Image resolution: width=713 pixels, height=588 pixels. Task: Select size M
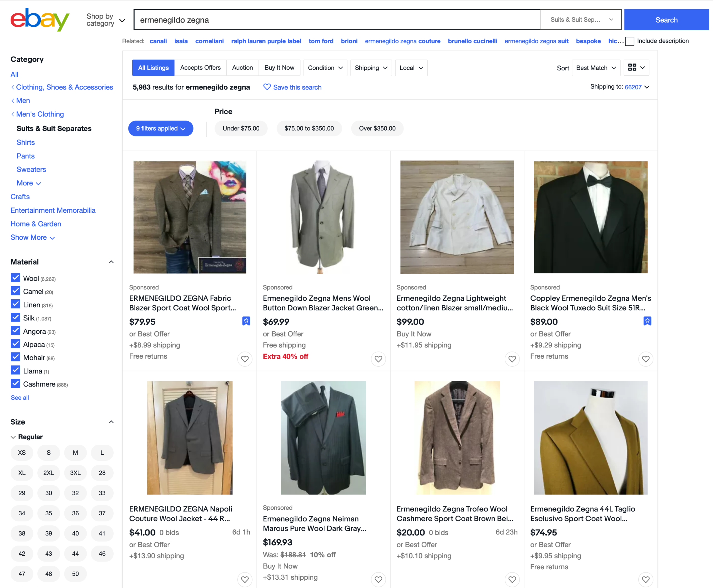(x=75, y=452)
